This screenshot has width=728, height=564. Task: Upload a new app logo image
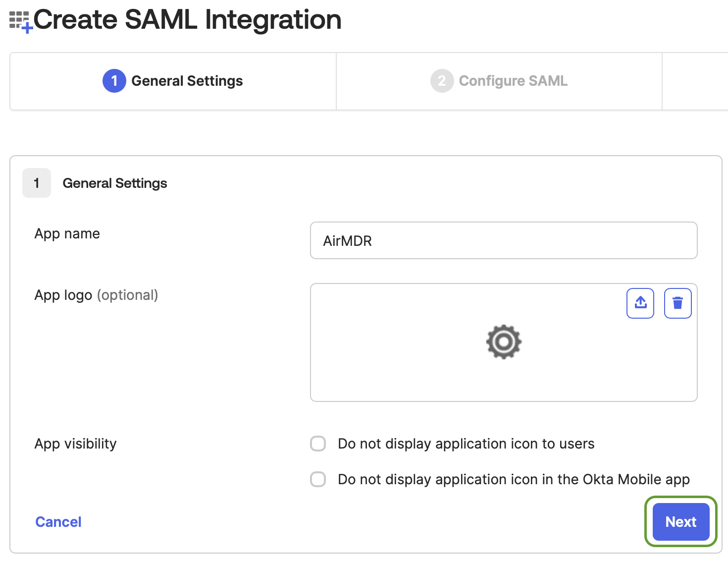pyautogui.click(x=640, y=303)
